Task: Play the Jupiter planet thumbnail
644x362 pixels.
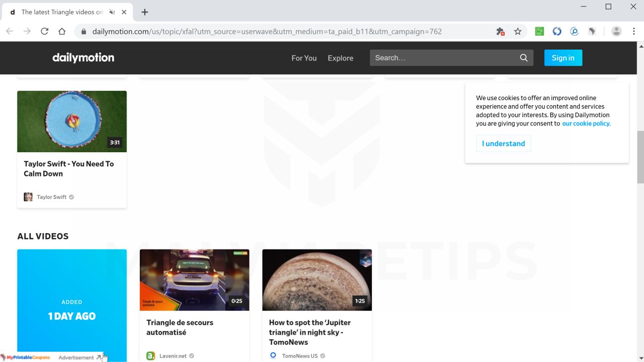Action: [x=317, y=280]
